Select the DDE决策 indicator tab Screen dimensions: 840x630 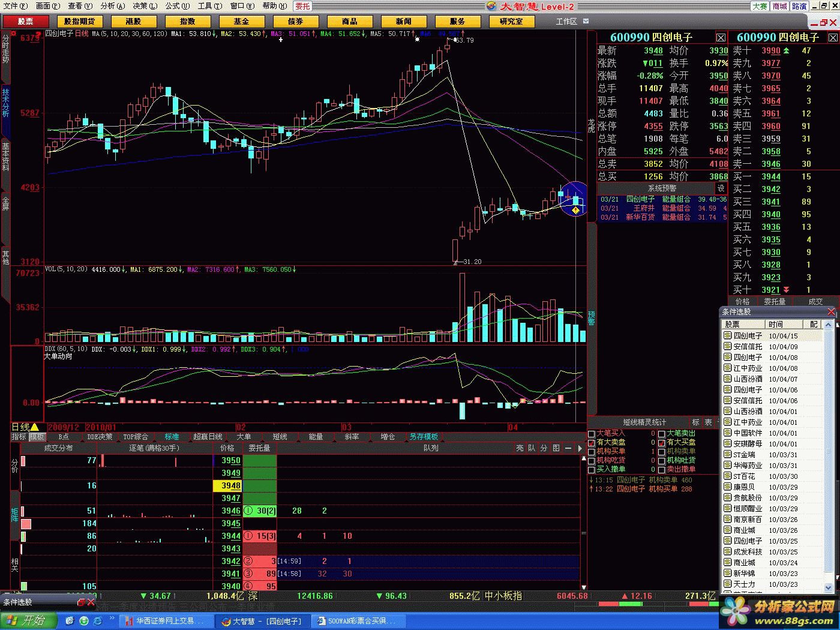click(100, 437)
